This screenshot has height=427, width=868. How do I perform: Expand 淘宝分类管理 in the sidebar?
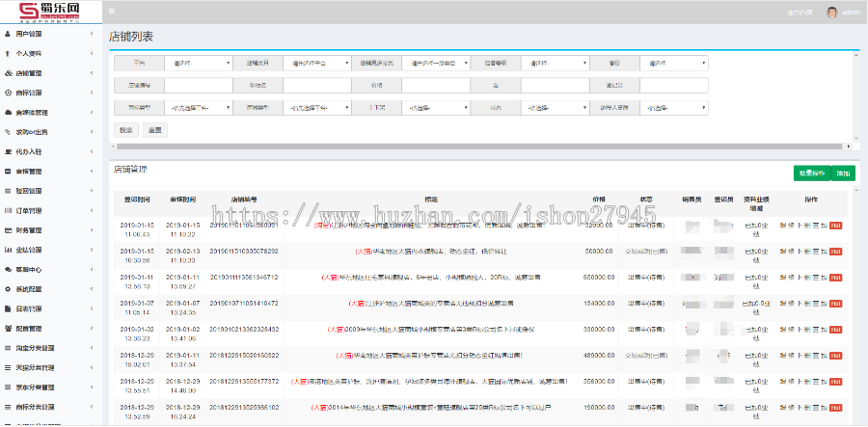point(51,348)
